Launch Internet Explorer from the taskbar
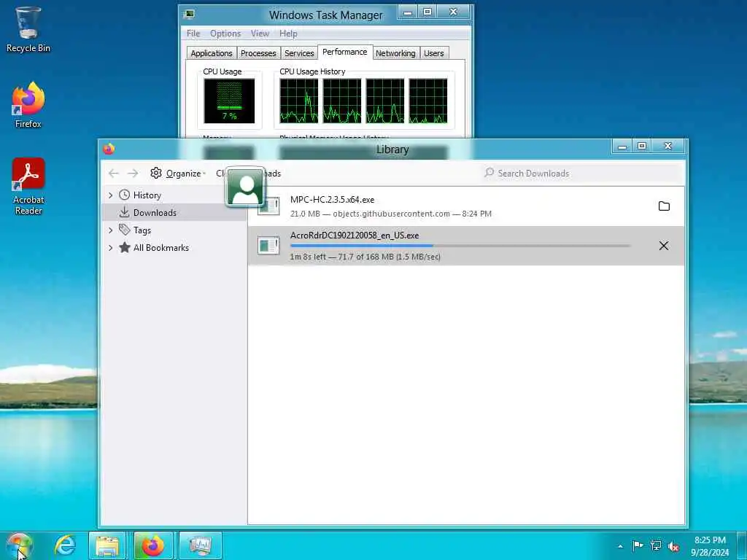 [x=65, y=545]
